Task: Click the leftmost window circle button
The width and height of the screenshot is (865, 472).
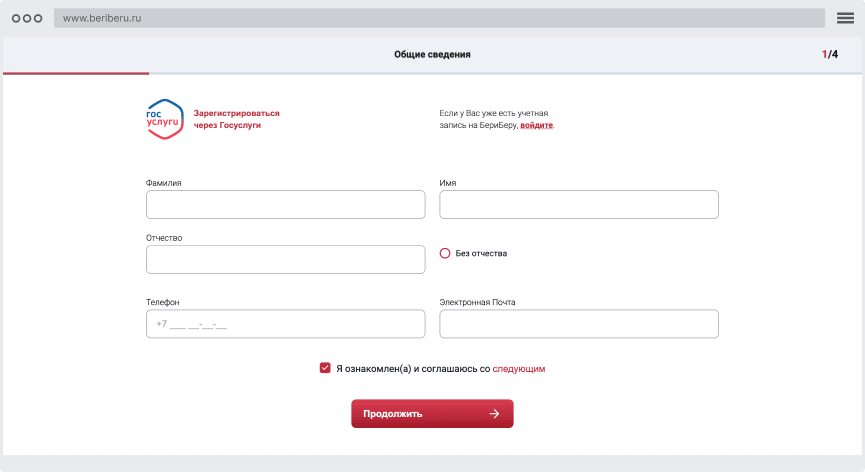Action: 15,18
